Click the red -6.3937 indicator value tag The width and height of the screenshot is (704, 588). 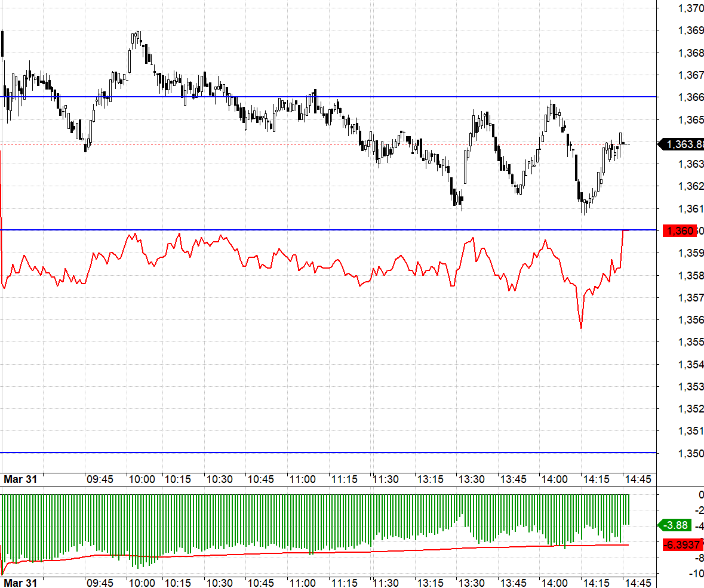[681, 544]
